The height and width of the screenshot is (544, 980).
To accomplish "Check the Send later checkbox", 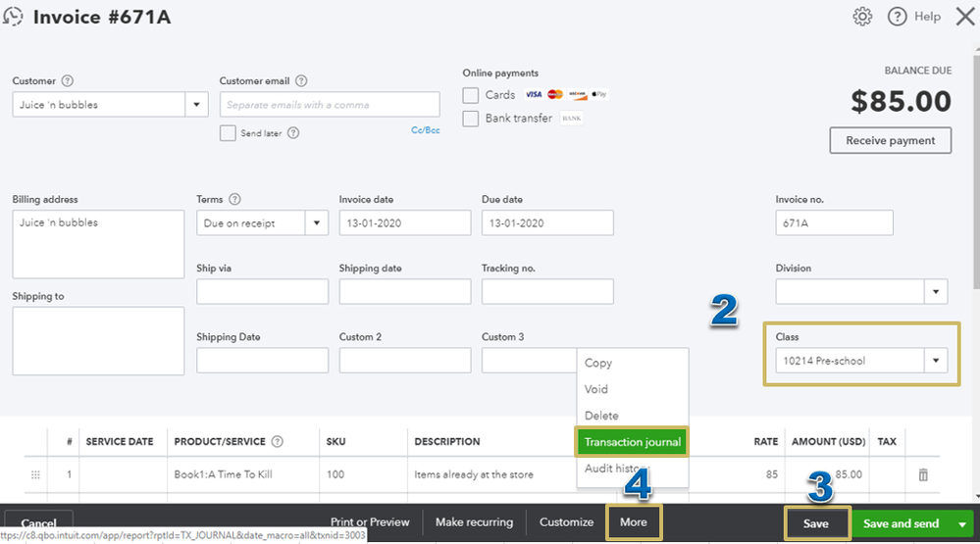I will click(228, 133).
